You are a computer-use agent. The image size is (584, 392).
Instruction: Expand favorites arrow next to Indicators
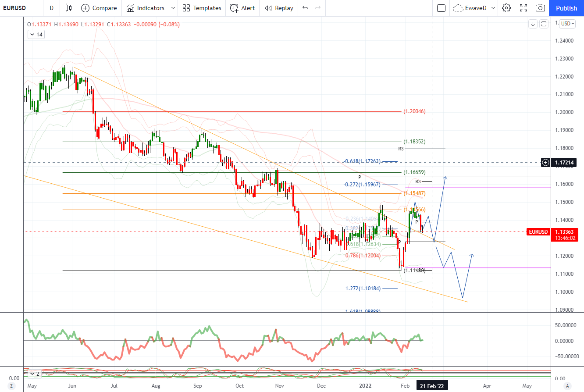point(173,8)
